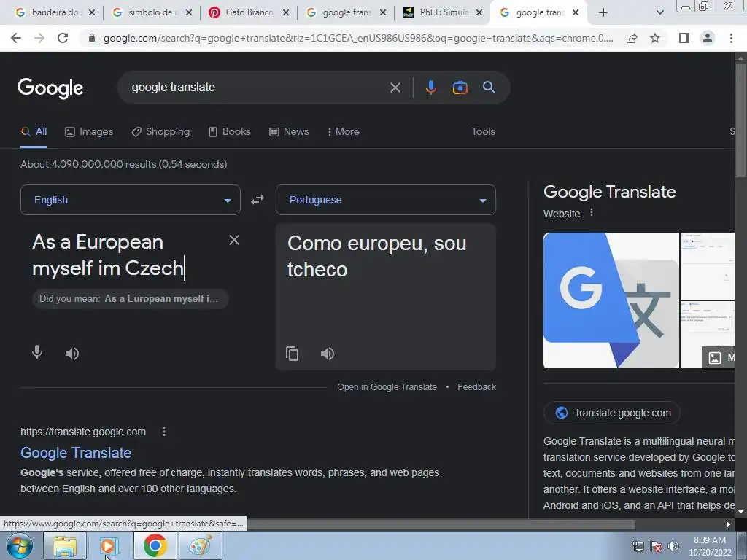
Task: Submit search with magnifier icon
Action: pos(489,87)
